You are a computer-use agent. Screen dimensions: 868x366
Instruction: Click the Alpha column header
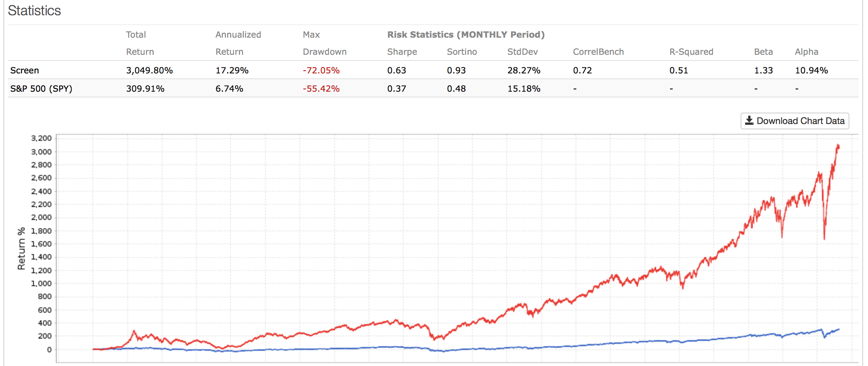(806, 52)
